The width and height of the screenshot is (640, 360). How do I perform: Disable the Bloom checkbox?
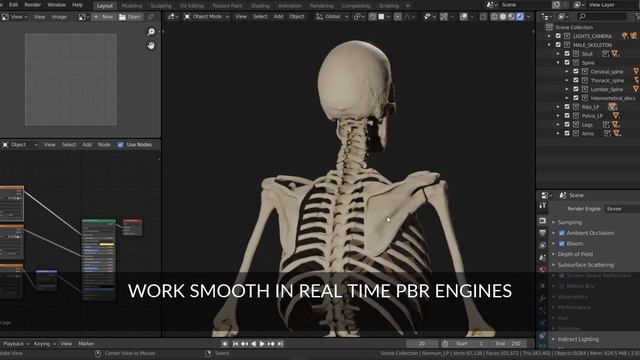(x=562, y=243)
